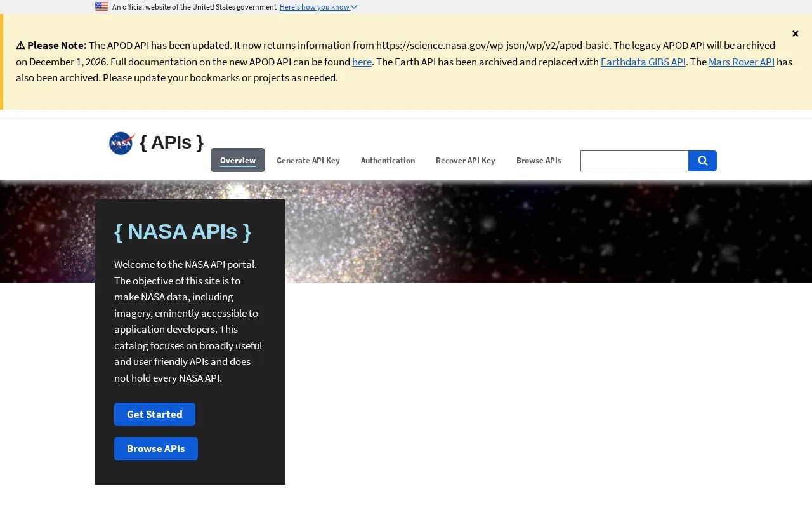Focus the site search input field
This screenshot has width=812, height=508.
coord(634,161)
